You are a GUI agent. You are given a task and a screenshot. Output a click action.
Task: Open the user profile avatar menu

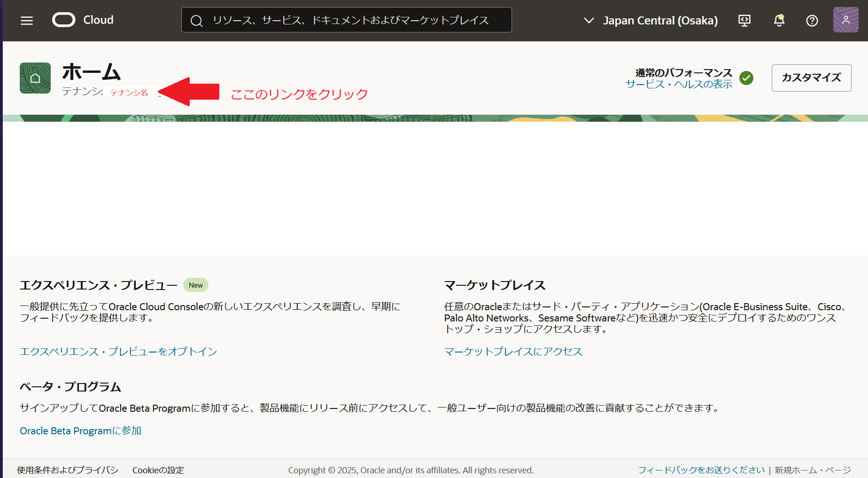[x=846, y=20]
